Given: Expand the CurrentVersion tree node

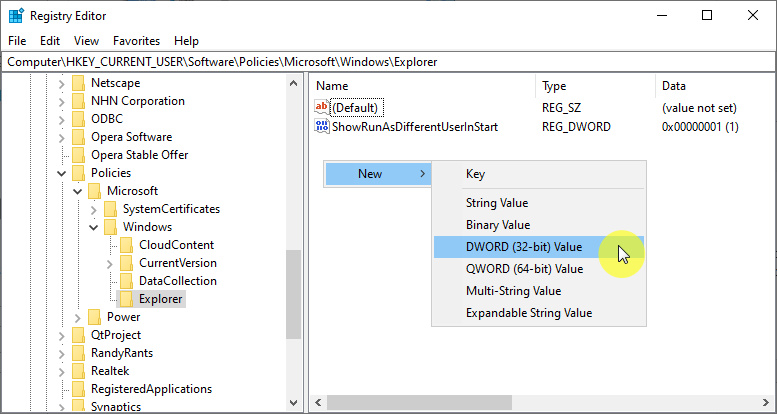Looking at the screenshot, I should click(x=109, y=263).
